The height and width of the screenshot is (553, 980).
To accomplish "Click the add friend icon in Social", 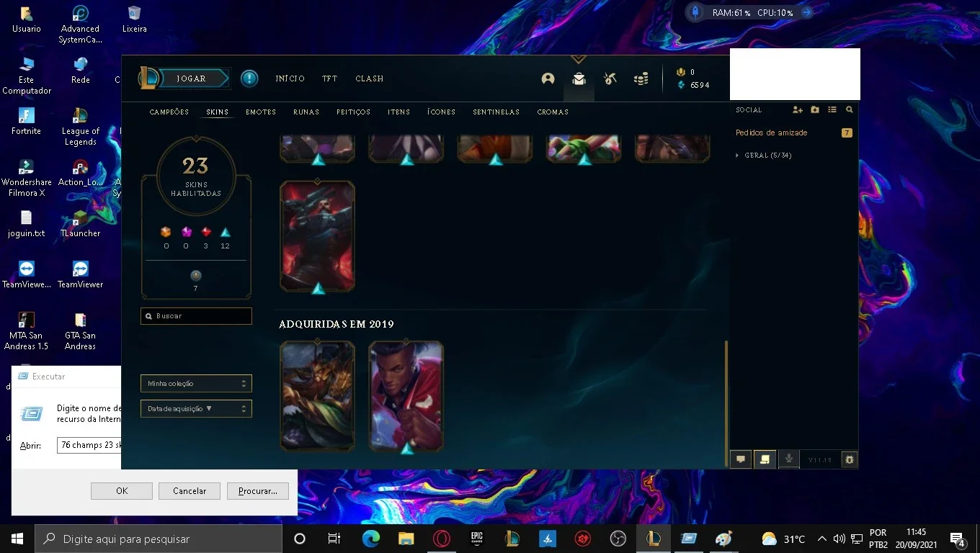I will (798, 109).
